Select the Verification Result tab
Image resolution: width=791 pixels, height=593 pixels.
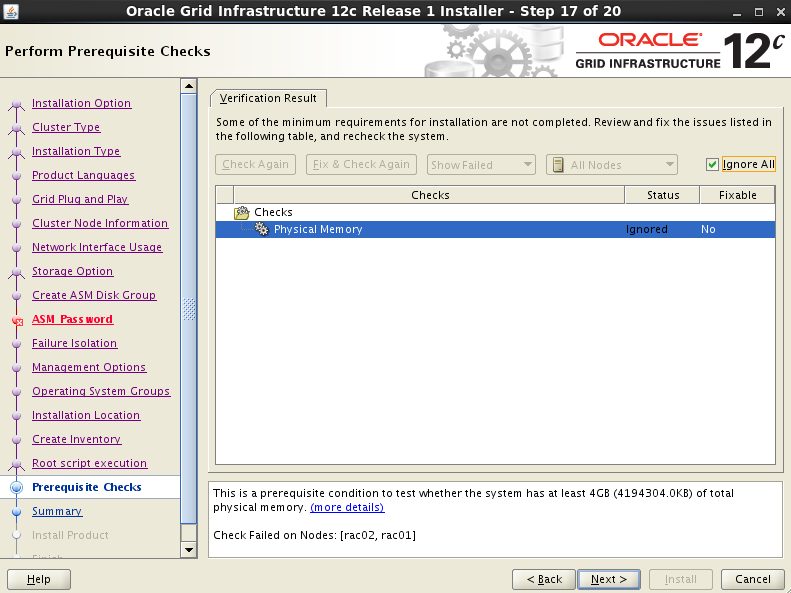tap(268, 98)
